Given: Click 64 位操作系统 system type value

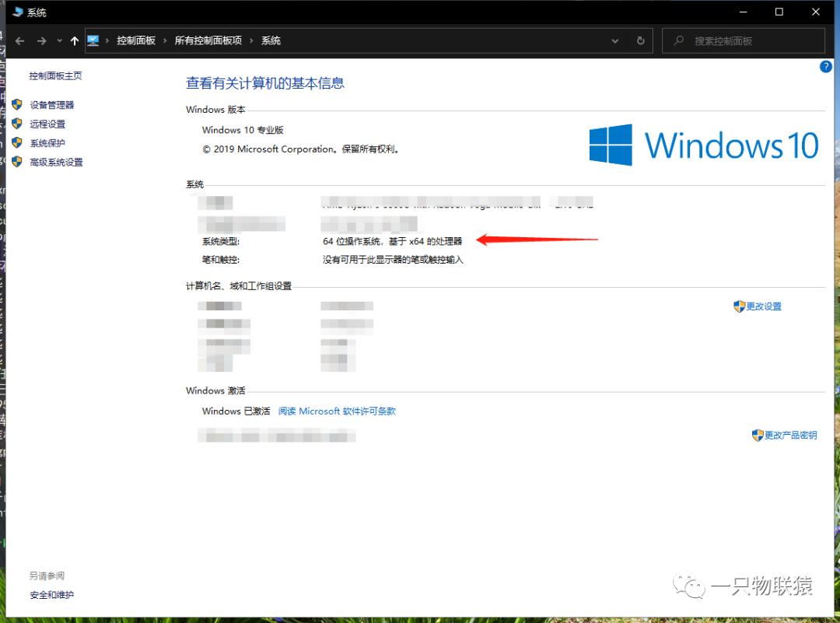Looking at the screenshot, I should click(x=392, y=242).
